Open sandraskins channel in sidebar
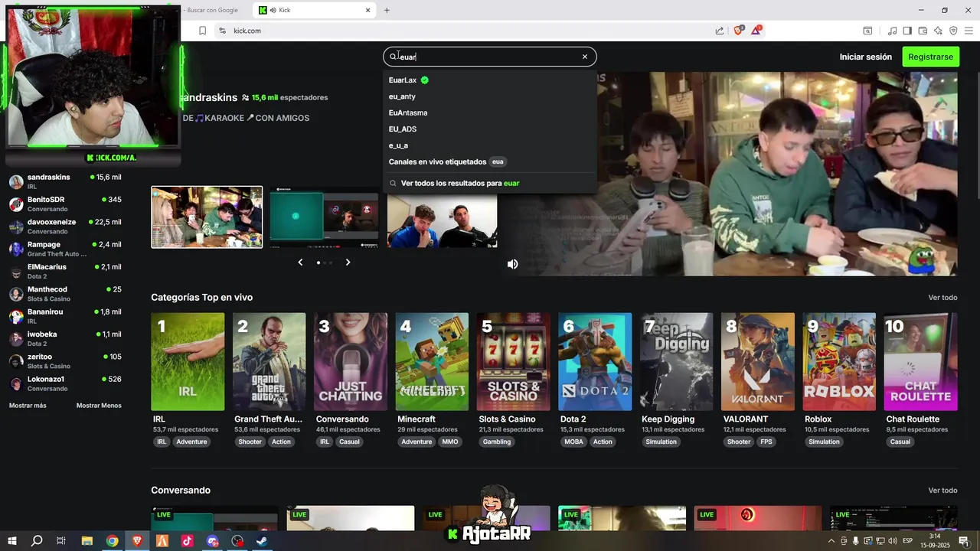 [x=65, y=181]
